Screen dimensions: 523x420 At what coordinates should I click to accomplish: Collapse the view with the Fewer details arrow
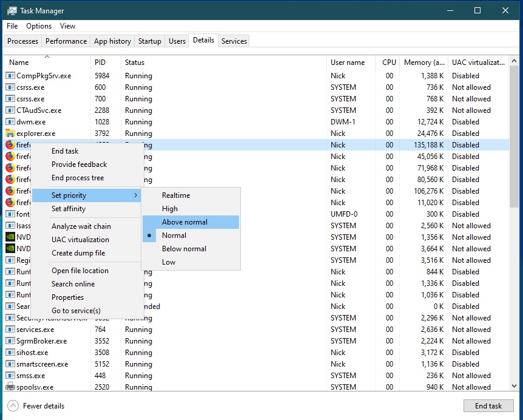tap(13, 405)
